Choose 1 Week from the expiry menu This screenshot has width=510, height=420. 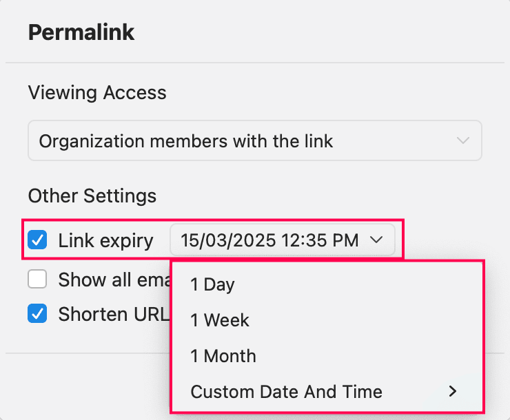(x=221, y=320)
